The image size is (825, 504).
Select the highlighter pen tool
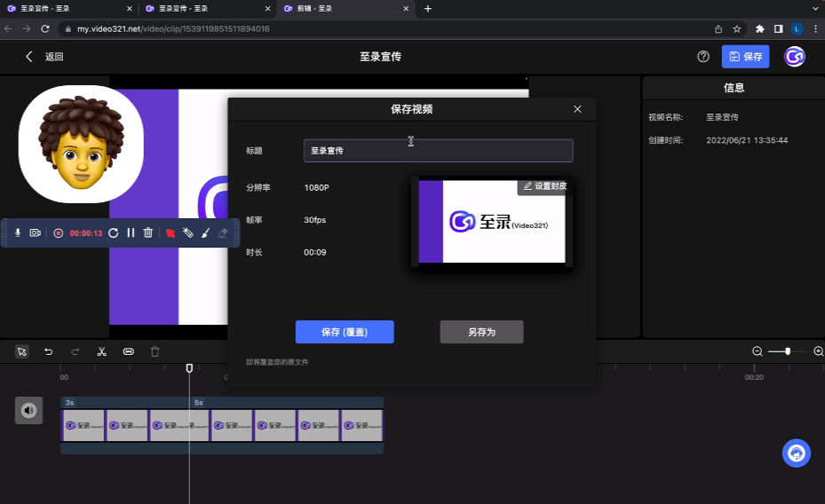[x=188, y=232]
